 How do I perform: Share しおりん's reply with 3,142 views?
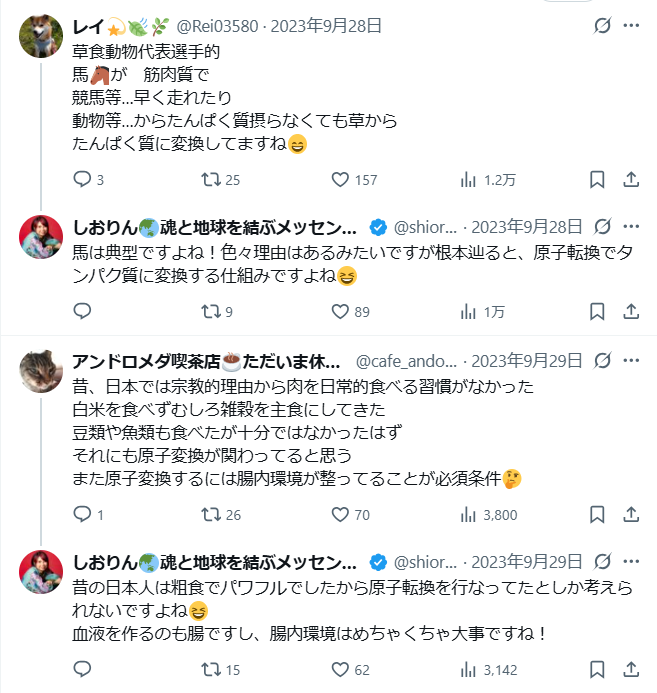pyautogui.click(x=631, y=669)
